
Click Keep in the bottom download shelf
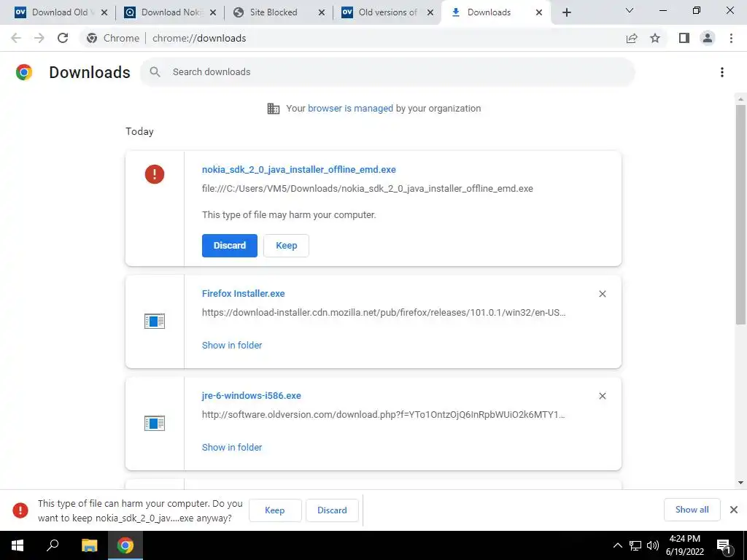[x=275, y=510]
